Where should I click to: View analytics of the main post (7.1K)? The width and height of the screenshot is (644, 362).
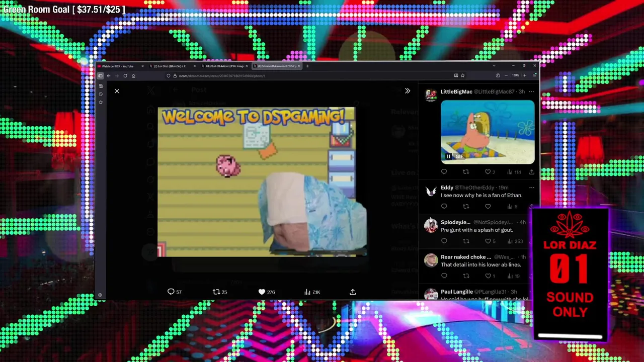[312, 292]
